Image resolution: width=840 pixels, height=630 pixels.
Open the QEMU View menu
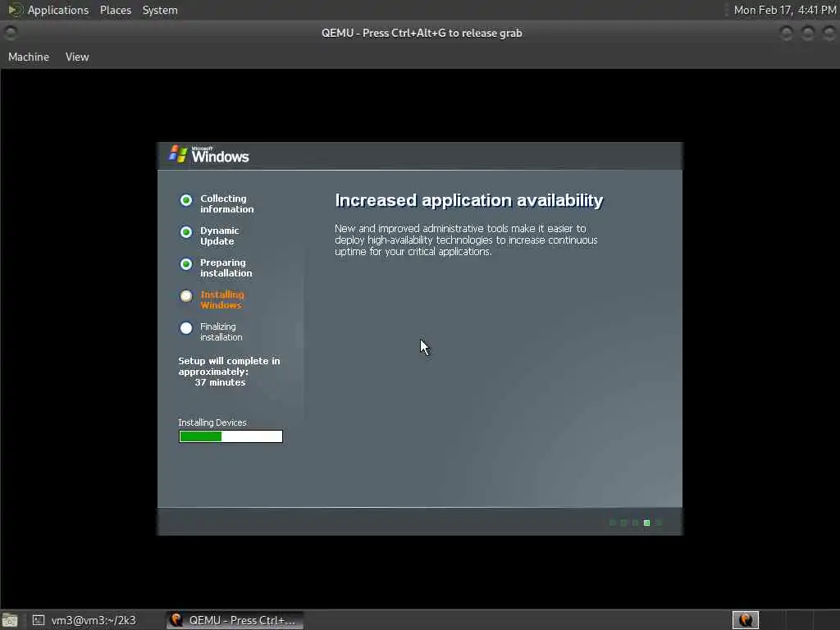(77, 57)
